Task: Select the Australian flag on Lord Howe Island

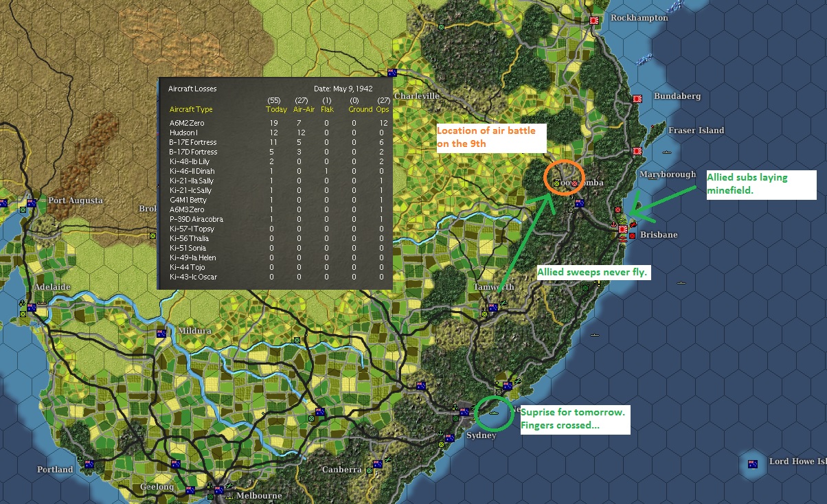Action: coord(752,463)
